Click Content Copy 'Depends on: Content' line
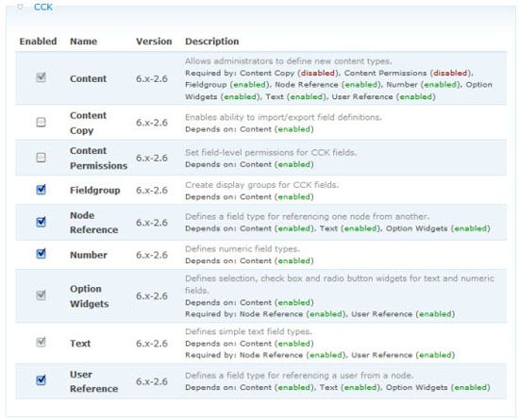Screen dimensions: 519x420 tap(249, 129)
